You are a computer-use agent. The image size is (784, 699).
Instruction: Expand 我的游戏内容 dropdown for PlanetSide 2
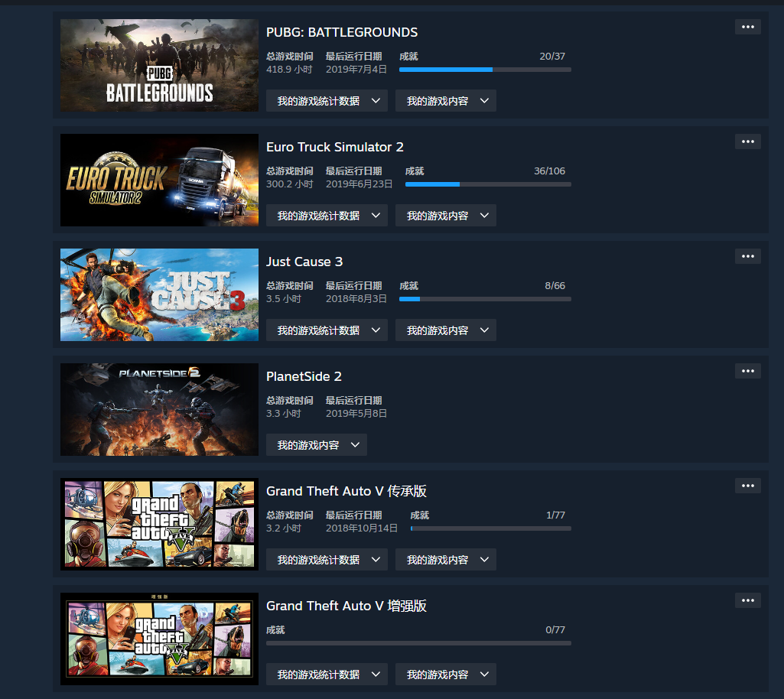pyautogui.click(x=316, y=445)
